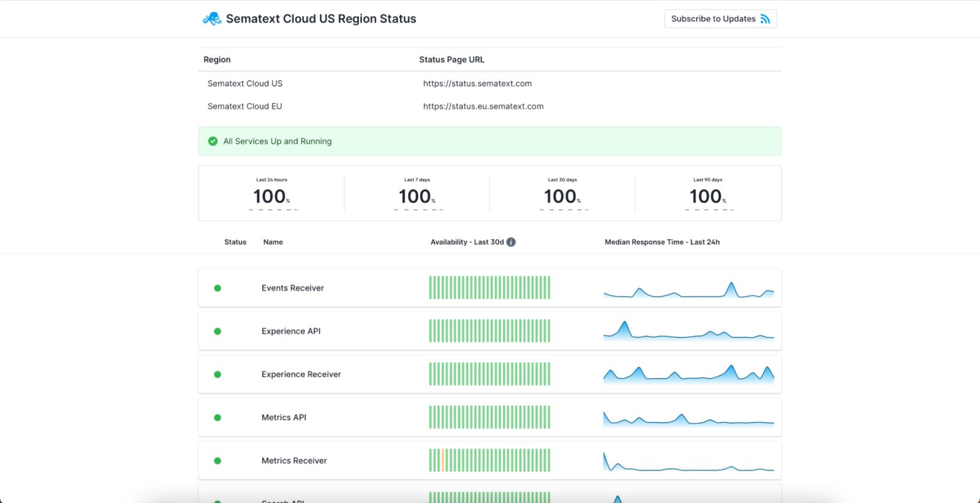
Task: Click Events Receiver availability bar chart
Action: tap(489, 288)
